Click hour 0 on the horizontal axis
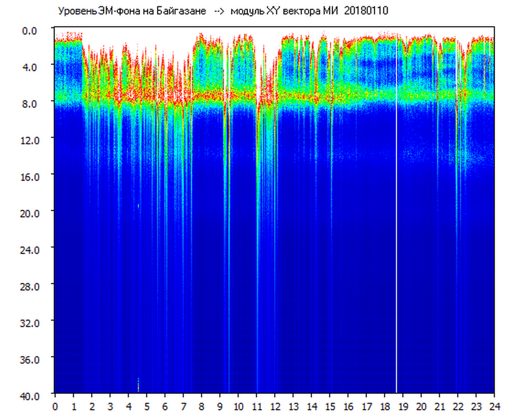Viewport: 512px width, 420px height. click(x=55, y=406)
